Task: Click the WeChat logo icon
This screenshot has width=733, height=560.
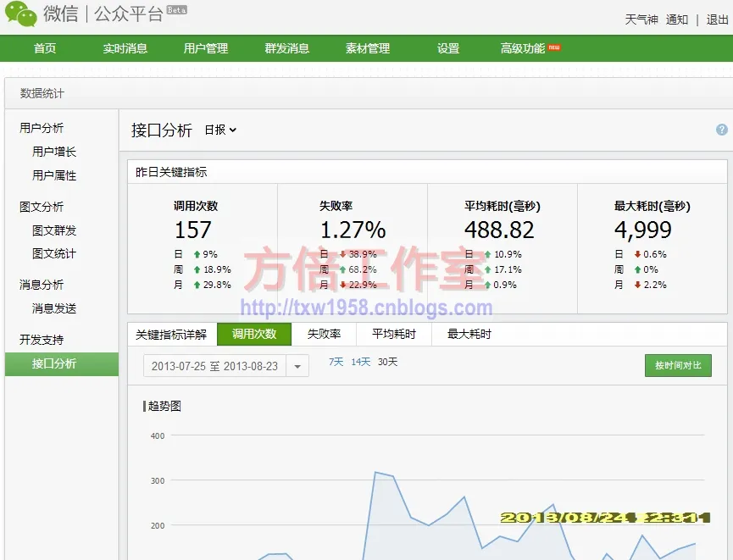Action: click(x=21, y=14)
